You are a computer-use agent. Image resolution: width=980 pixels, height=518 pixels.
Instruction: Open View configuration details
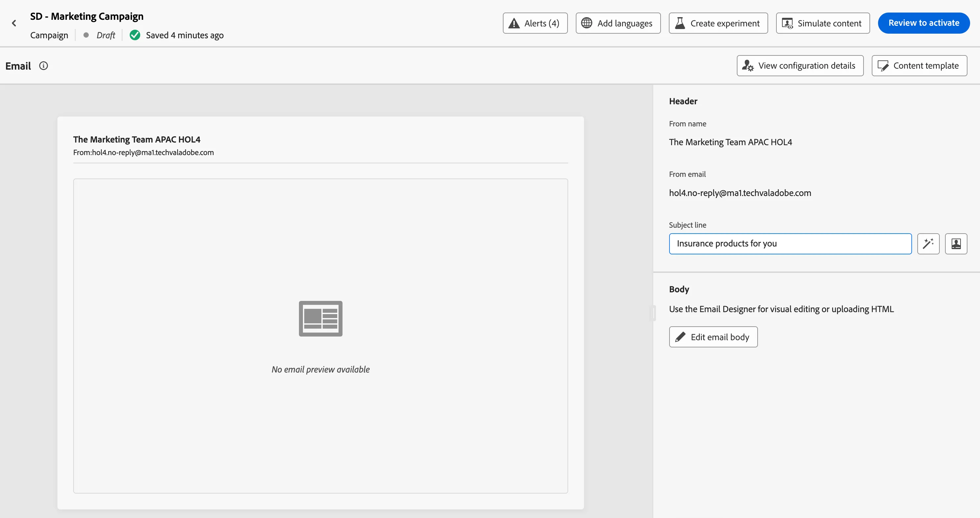(x=800, y=65)
